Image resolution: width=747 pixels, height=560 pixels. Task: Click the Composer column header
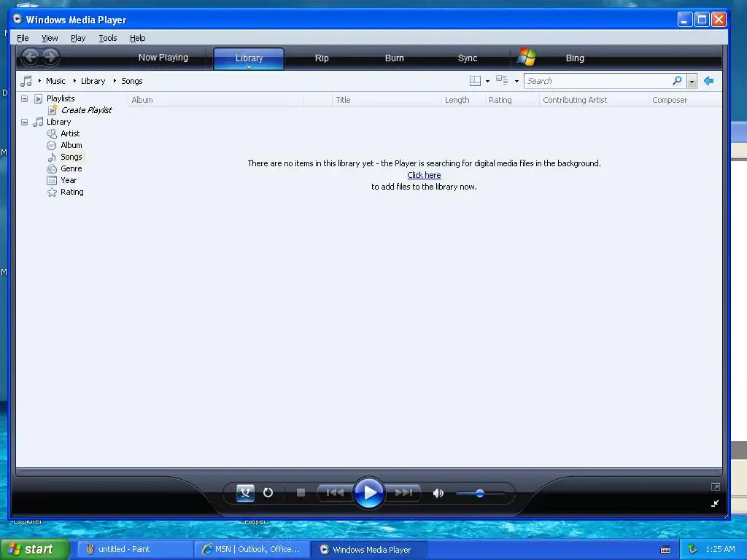[686, 100]
